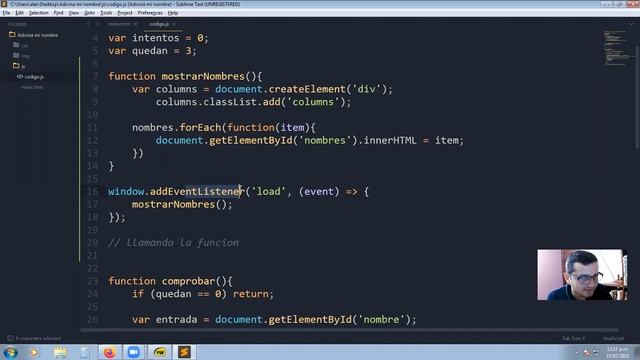Switch to the index.html tab
Image resolution: width=640 pixels, height=360 pixels.
pos(120,24)
